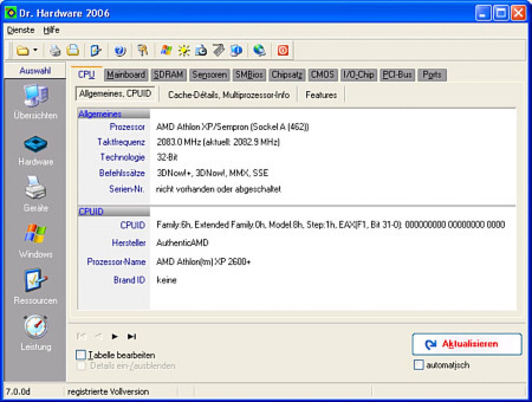
Task: Check the Tabelle bearbeiten checkbox
Action: [81, 355]
